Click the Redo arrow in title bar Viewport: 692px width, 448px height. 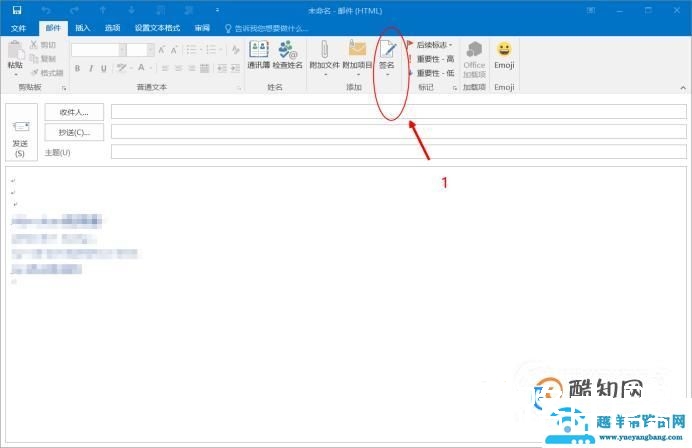74,10
